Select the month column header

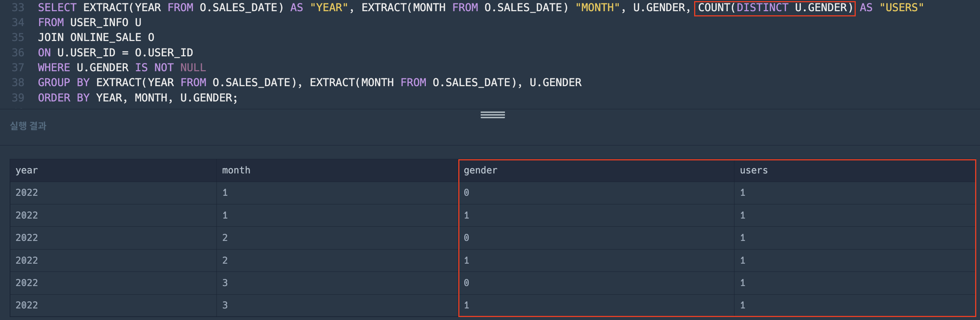[x=337, y=170]
